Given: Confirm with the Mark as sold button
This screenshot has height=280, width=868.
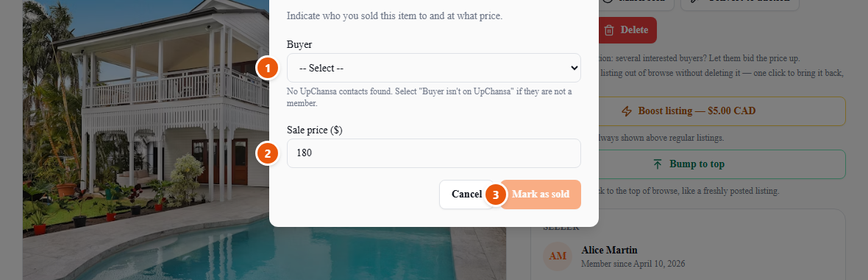Looking at the screenshot, I should pos(540,195).
